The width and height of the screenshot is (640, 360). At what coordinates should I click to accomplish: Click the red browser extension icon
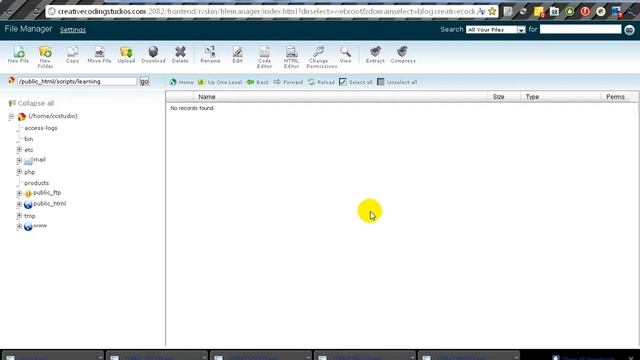[585, 11]
